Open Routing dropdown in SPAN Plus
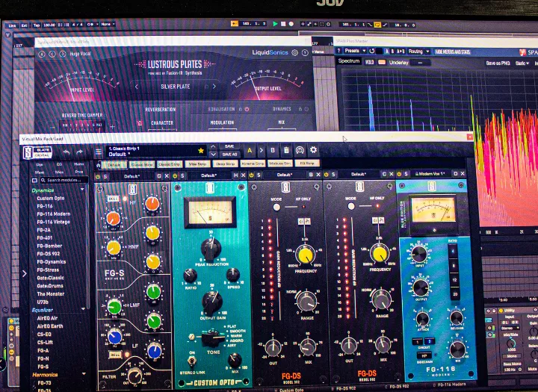538x392 pixels. pyautogui.click(x=418, y=52)
